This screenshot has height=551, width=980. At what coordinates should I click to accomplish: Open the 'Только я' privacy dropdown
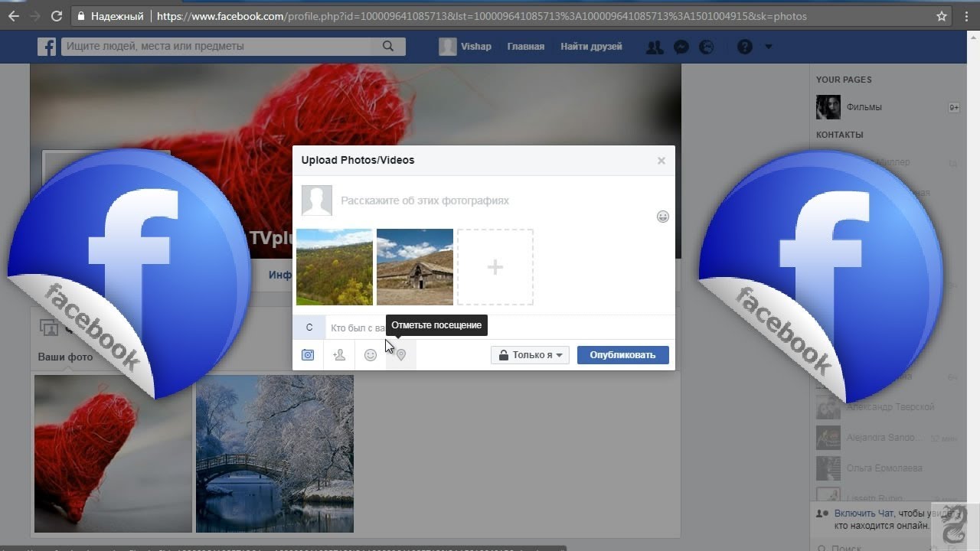[530, 355]
